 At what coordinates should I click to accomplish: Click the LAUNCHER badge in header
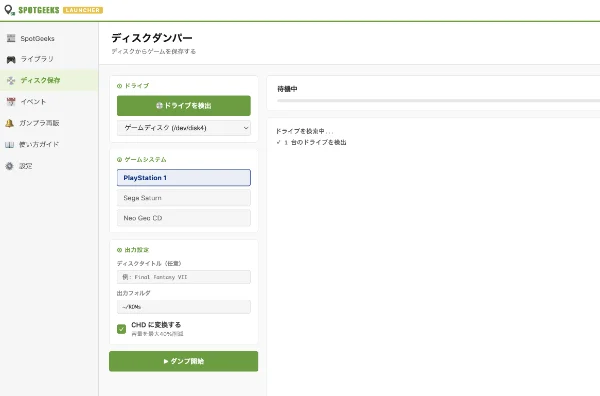83,10
